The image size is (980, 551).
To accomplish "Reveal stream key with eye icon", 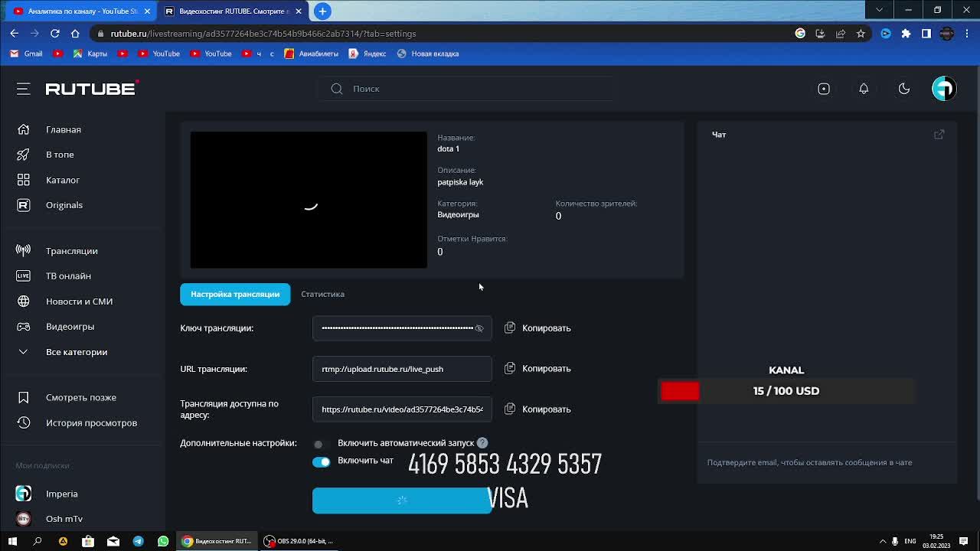I will (x=479, y=328).
